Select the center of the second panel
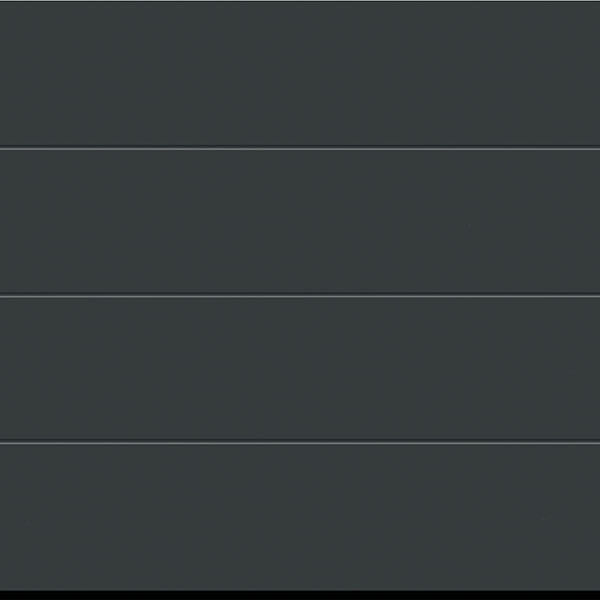The width and height of the screenshot is (600, 600). click(300, 222)
